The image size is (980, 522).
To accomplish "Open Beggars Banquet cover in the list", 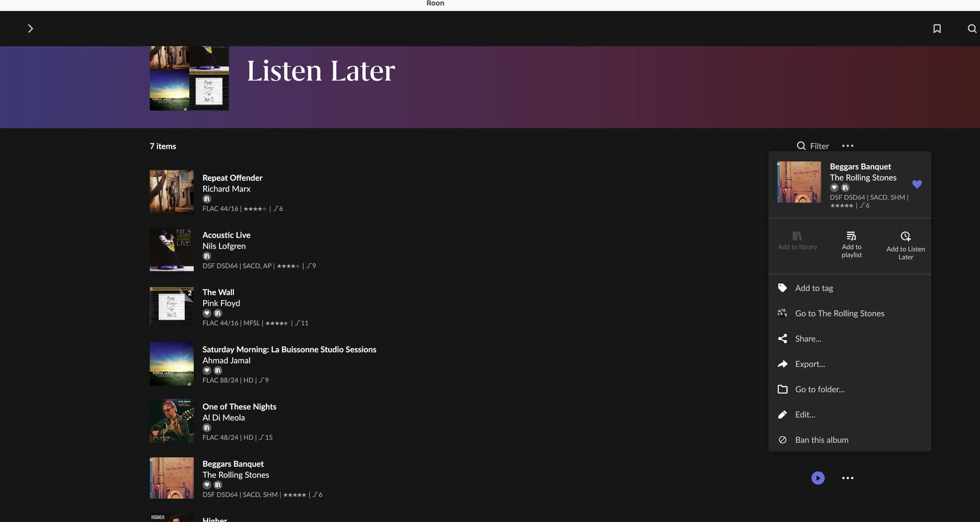I will click(x=171, y=478).
